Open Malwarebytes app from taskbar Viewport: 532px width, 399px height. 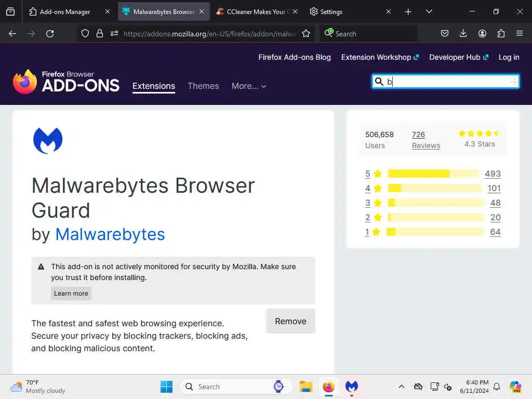[x=352, y=387]
